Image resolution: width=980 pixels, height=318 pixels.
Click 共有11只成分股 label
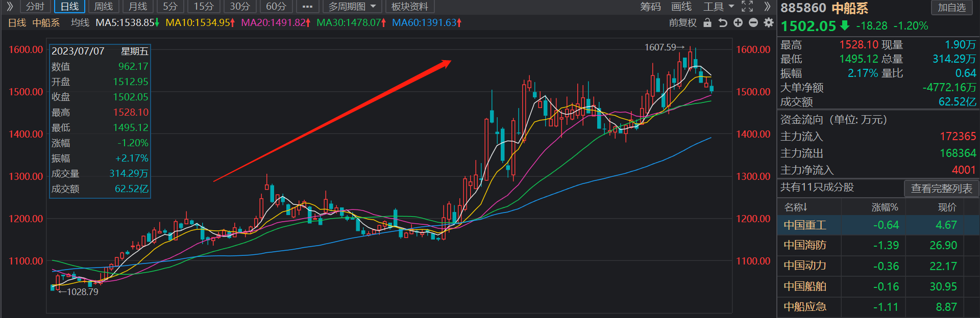click(x=817, y=188)
